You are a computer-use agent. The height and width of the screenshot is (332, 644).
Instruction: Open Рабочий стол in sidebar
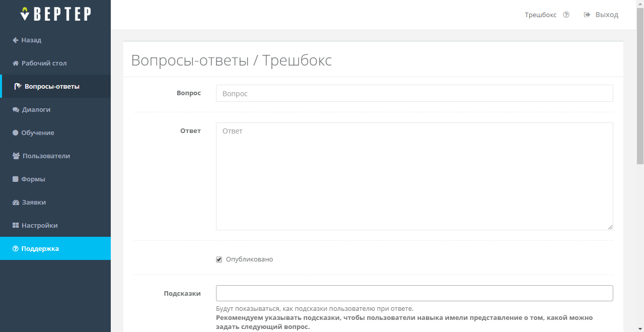(55, 63)
